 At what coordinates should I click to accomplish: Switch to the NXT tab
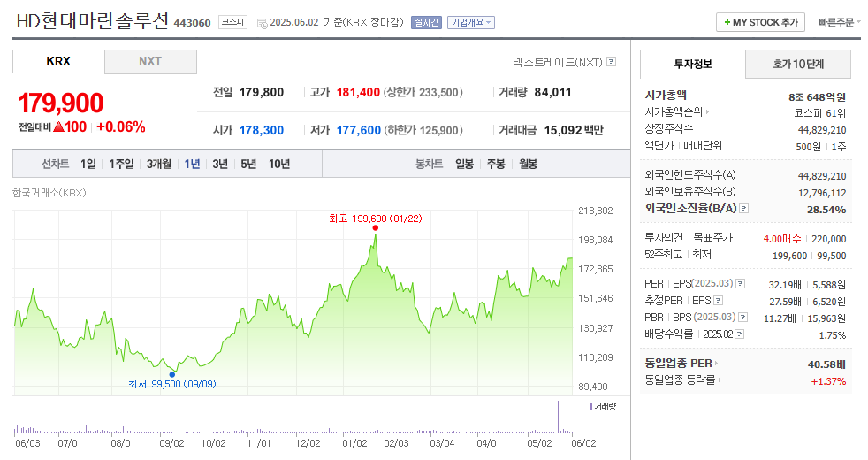[x=150, y=62]
